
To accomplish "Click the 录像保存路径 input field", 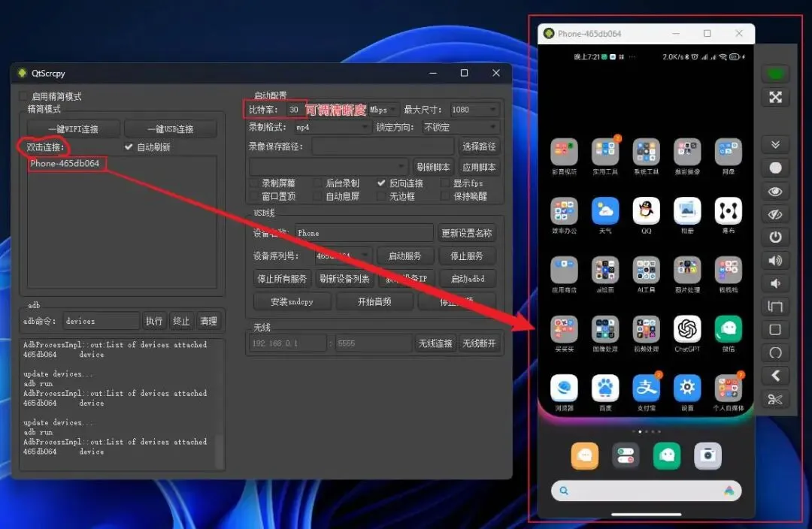I will click(383, 147).
